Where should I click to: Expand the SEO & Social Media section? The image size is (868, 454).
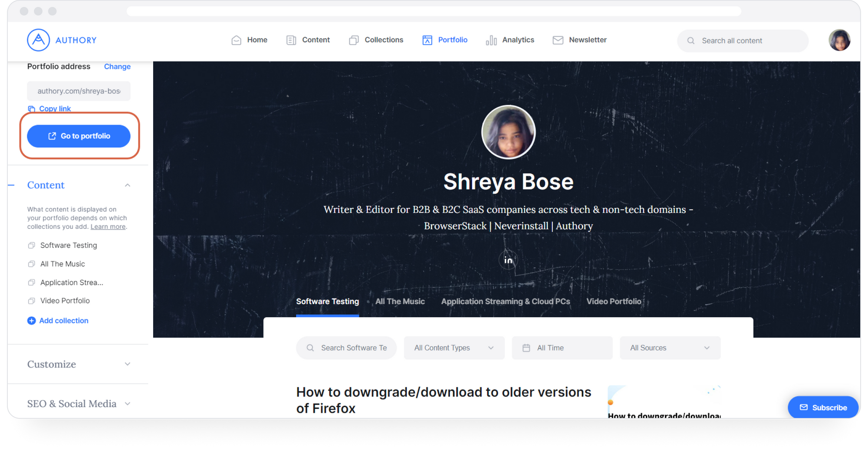79,404
